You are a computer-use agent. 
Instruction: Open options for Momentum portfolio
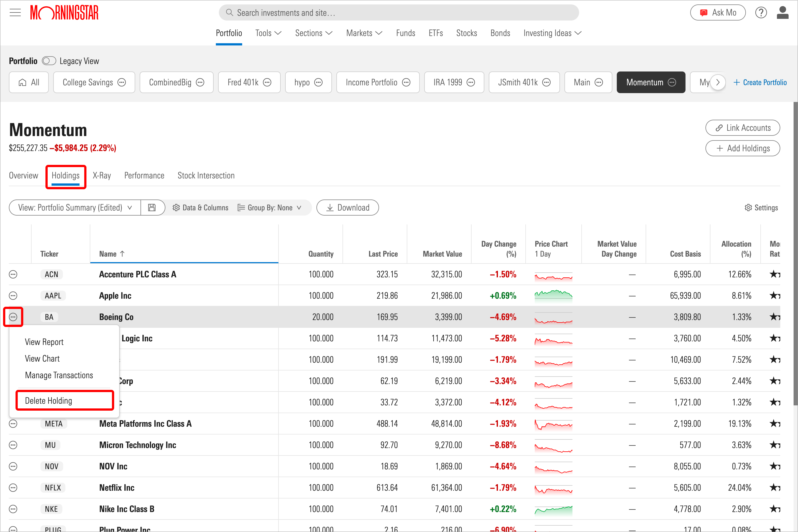[672, 83]
